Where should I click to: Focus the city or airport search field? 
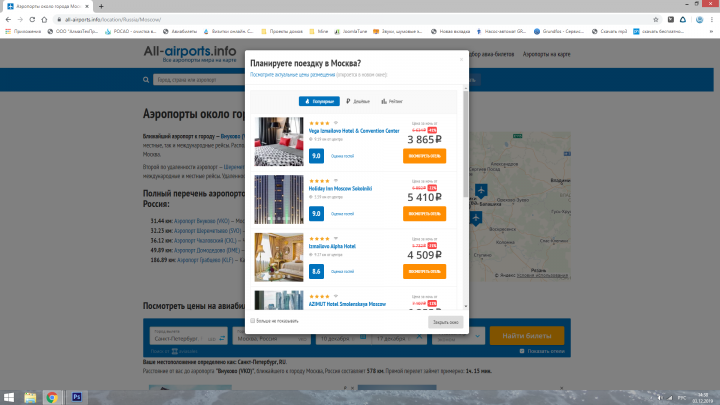199,80
